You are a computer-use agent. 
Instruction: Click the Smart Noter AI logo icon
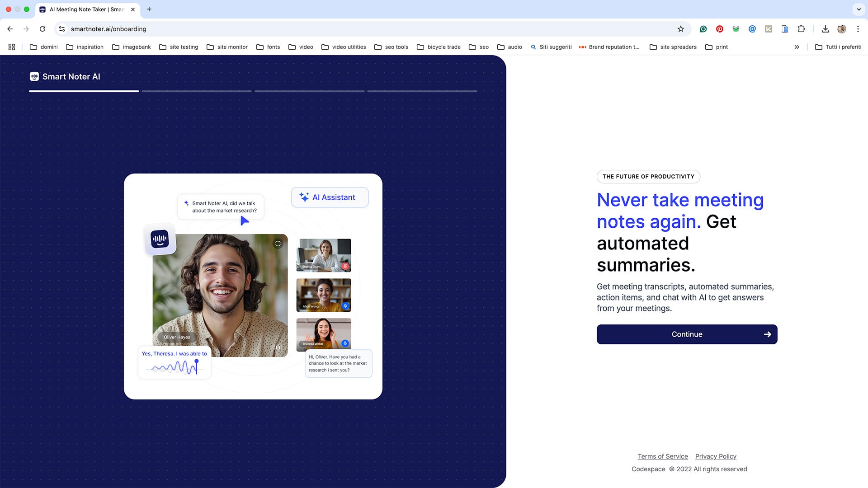point(34,76)
